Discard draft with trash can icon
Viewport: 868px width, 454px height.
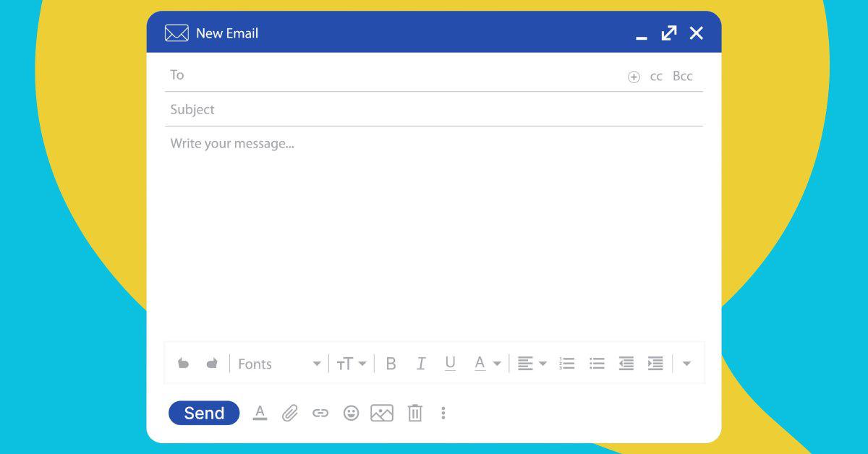pyautogui.click(x=414, y=414)
